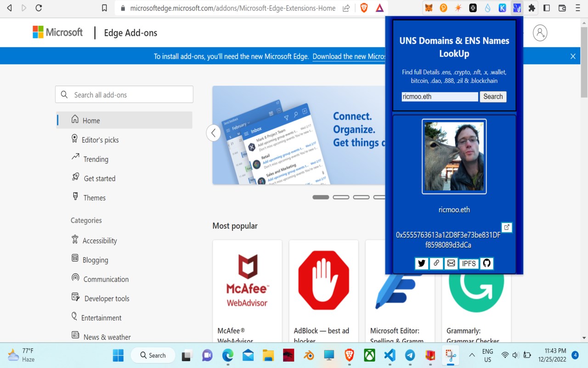The image size is (588, 368).
Task: Click the Brave Shields lion icon
Action: pos(364,8)
